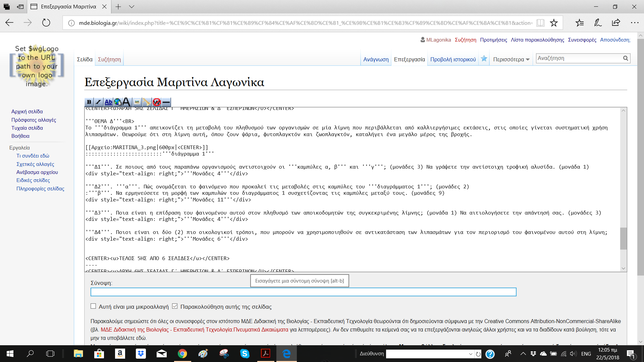Open the taskbar address bar dropdown arrow

(471, 354)
